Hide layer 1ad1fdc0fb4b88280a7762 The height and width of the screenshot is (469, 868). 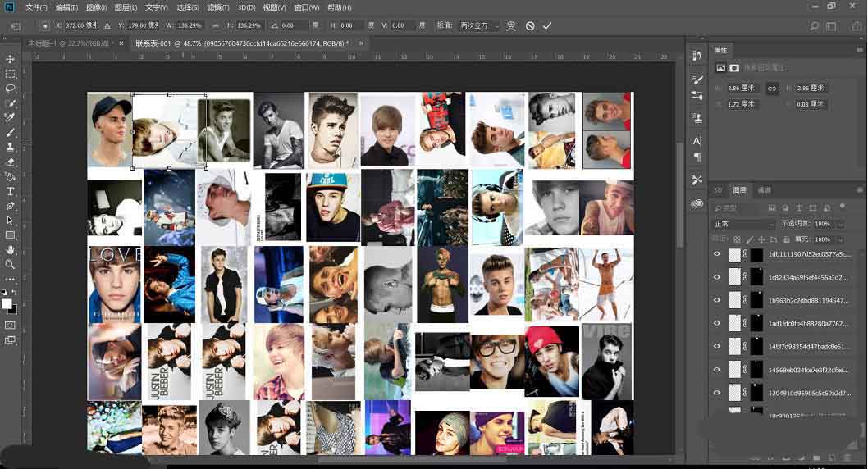coord(717,324)
